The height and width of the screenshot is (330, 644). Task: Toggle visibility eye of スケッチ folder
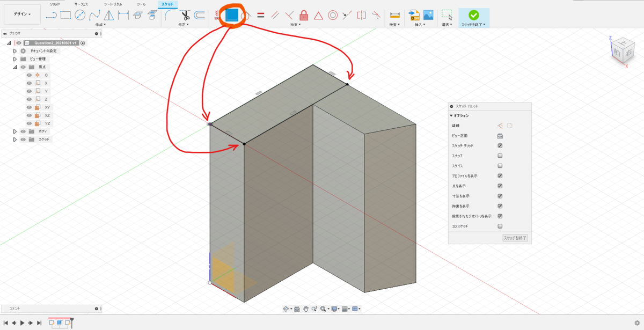tap(23, 140)
